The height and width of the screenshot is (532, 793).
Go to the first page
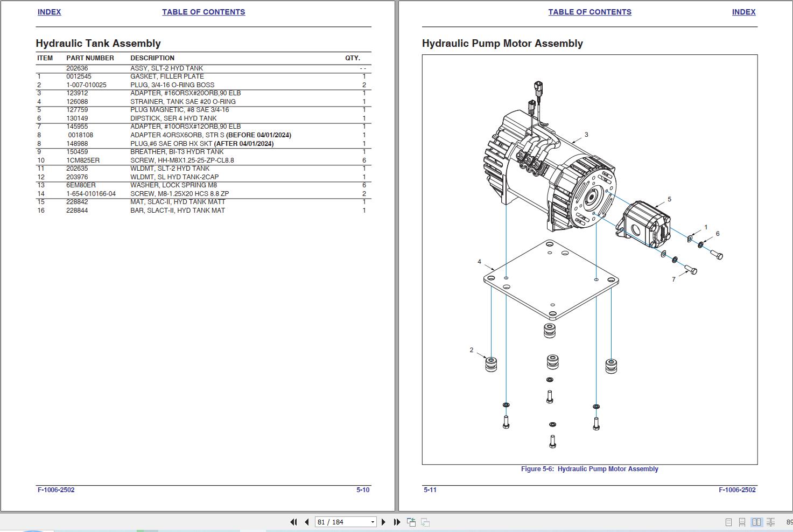[x=293, y=522]
